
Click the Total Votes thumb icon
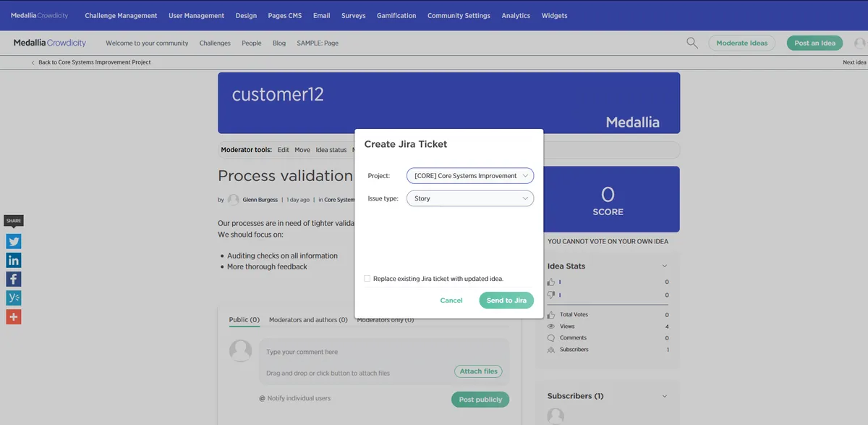551,315
